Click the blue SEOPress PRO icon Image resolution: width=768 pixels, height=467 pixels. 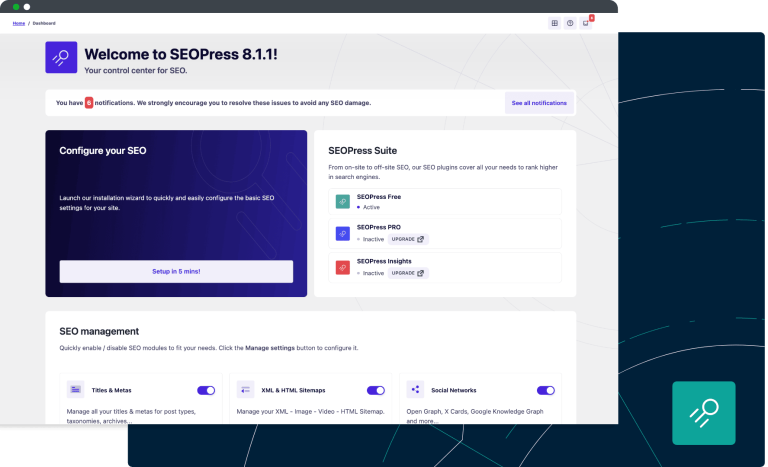tap(343, 234)
